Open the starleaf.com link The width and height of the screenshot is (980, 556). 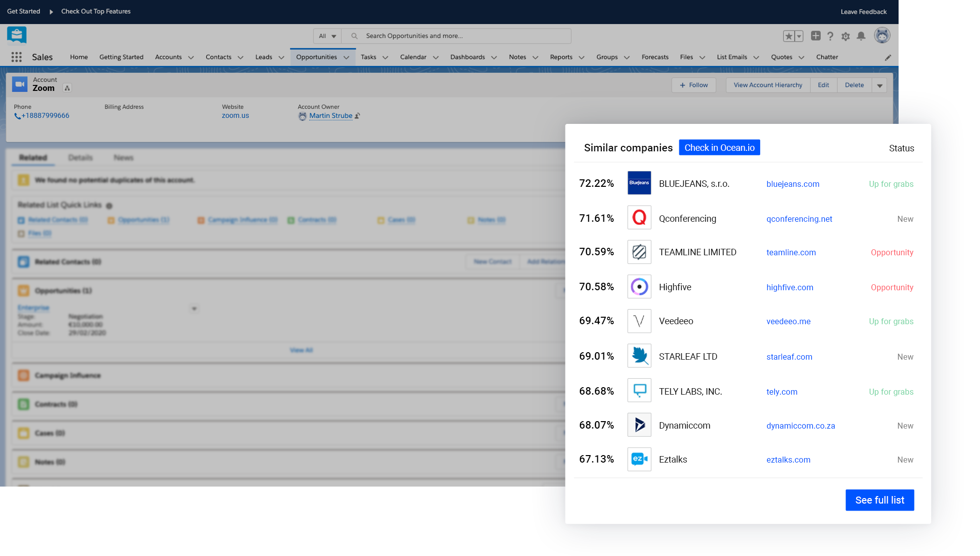pyautogui.click(x=789, y=357)
